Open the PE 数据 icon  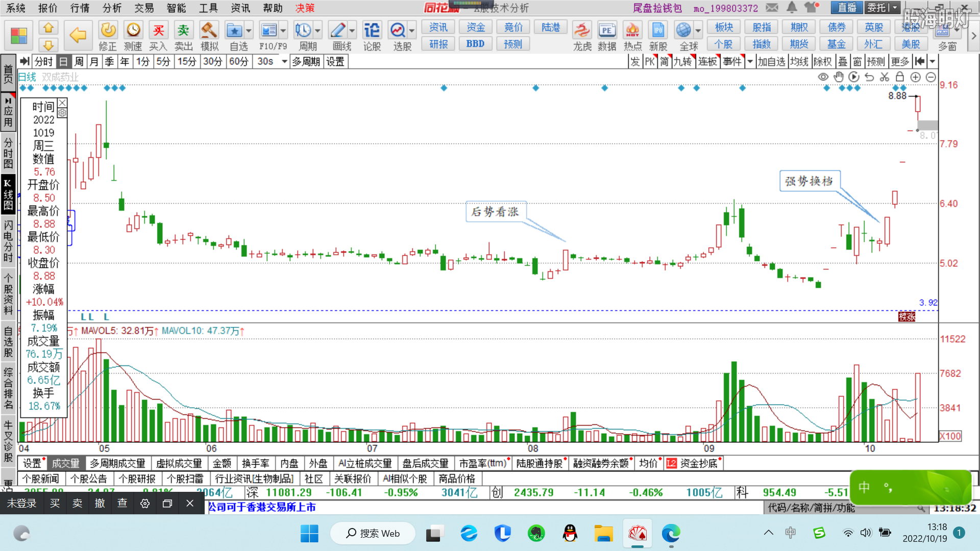coord(607,31)
